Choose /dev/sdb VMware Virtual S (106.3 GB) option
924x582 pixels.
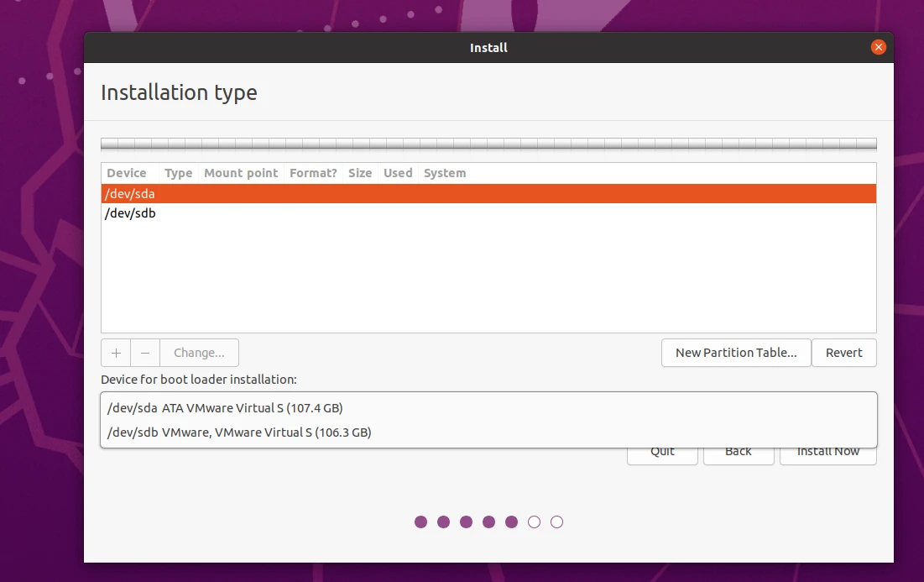pos(488,433)
